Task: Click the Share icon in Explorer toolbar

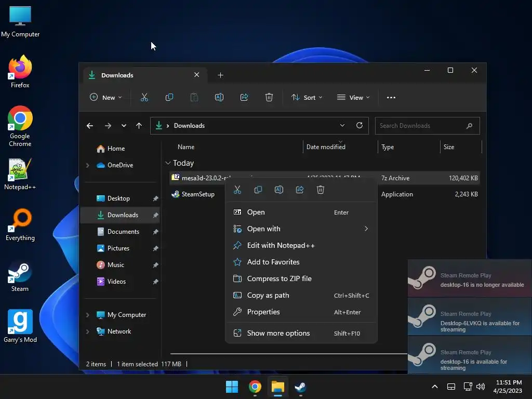Action: [244, 97]
